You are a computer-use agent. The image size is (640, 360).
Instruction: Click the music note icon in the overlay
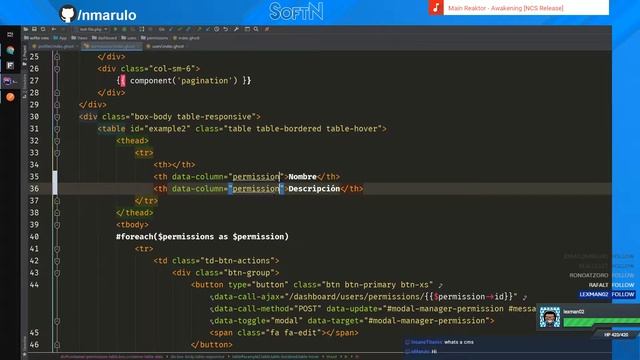pyautogui.click(x=436, y=7)
